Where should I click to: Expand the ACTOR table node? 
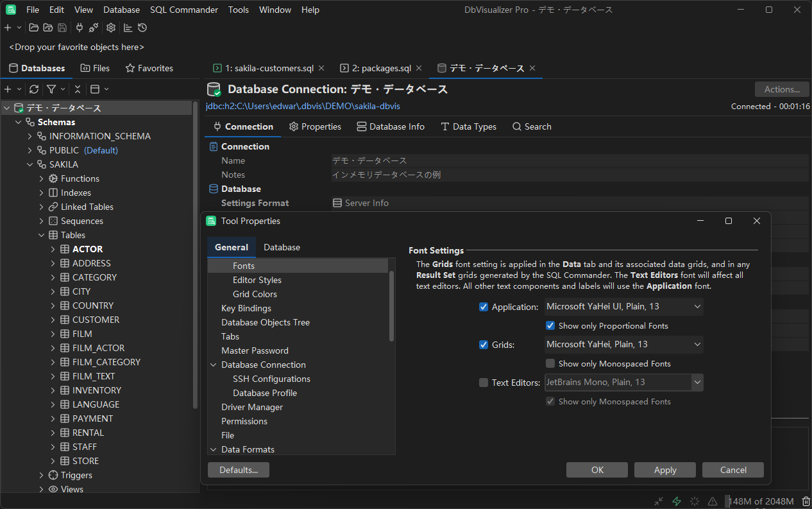(x=53, y=249)
